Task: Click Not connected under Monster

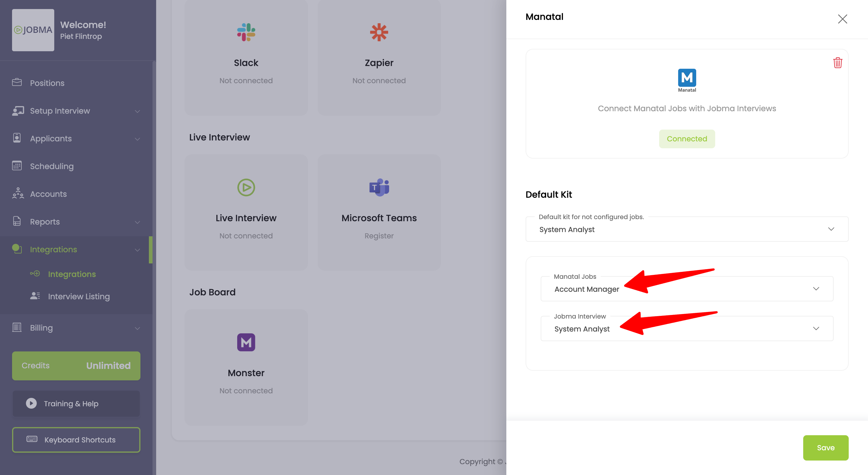Action: (246, 391)
